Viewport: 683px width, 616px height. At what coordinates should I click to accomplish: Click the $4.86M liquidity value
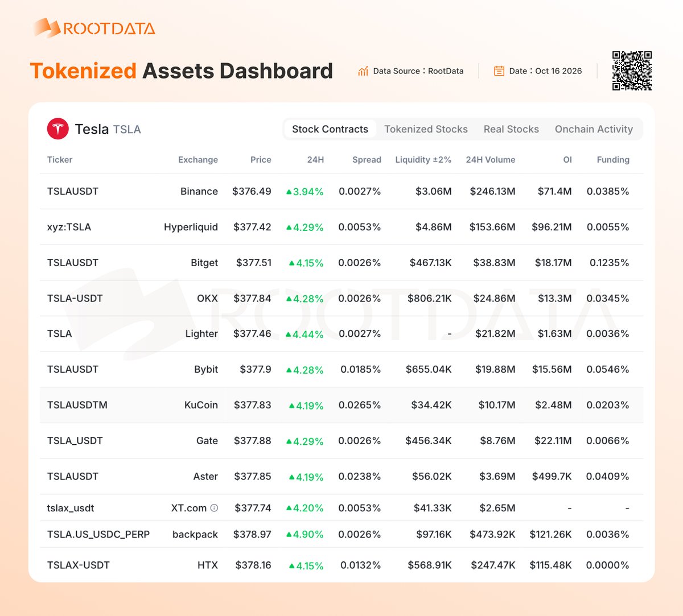coord(434,227)
